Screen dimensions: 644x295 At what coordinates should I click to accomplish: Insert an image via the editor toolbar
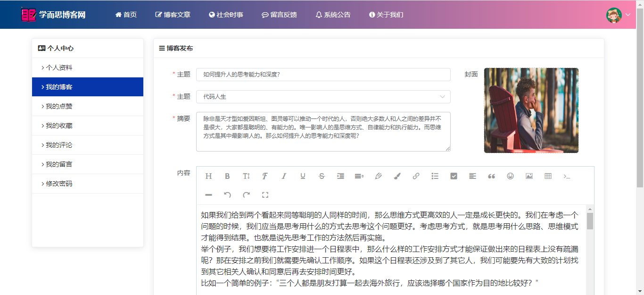pyautogui.click(x=529, y=176)
